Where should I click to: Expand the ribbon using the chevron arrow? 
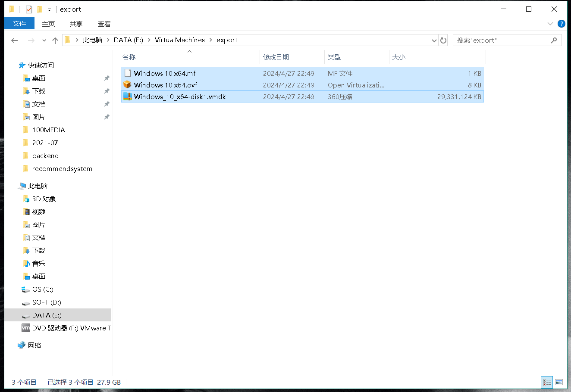point(550,24)
